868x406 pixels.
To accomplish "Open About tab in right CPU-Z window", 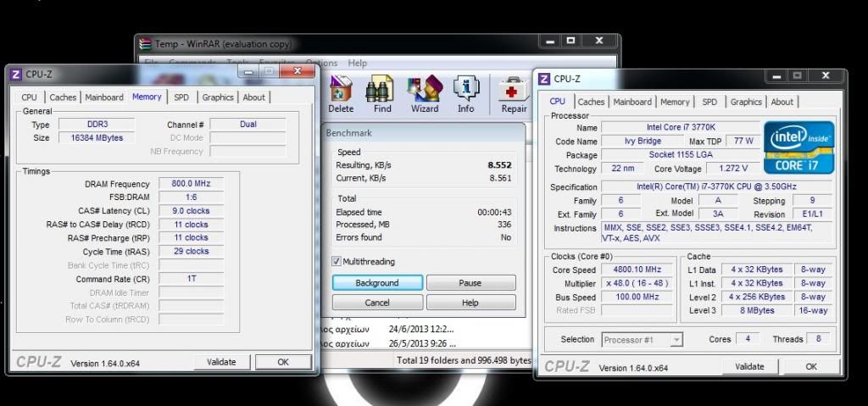I will pos(782,102).
